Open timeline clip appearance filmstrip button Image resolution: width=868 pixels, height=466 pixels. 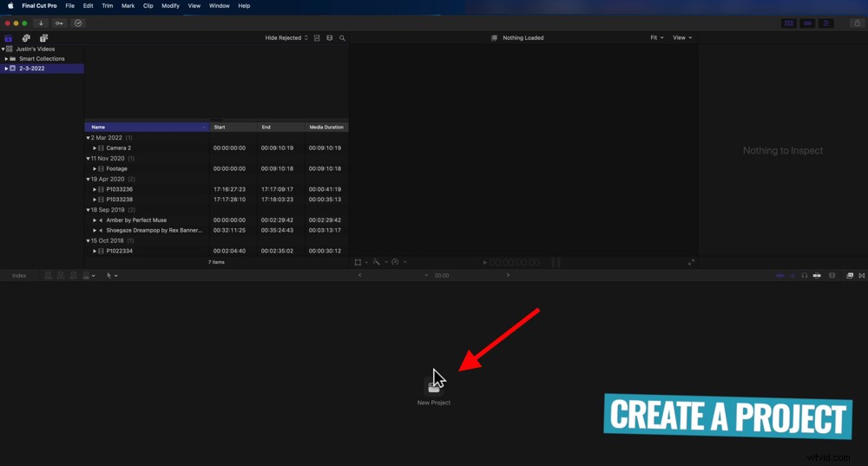(832, 276)
